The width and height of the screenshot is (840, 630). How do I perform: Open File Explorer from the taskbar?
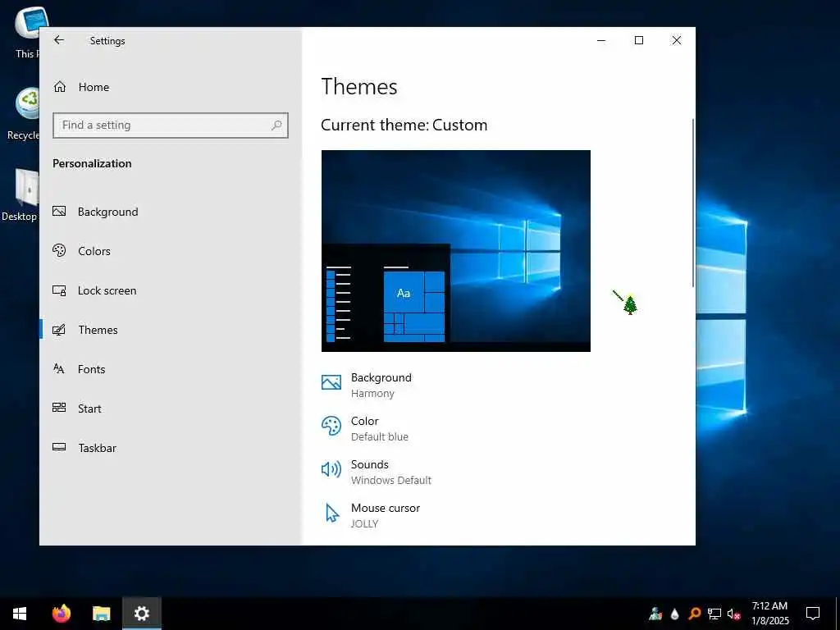click(101, 614)
